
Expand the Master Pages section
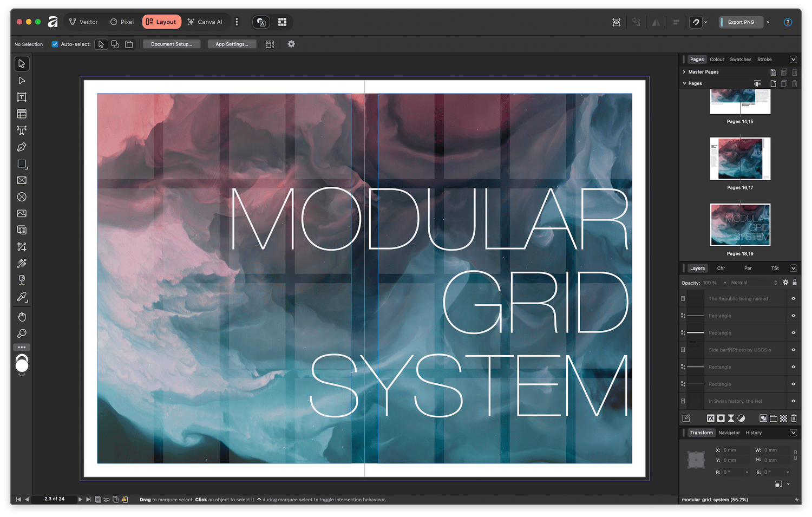(x=684, y=72)
